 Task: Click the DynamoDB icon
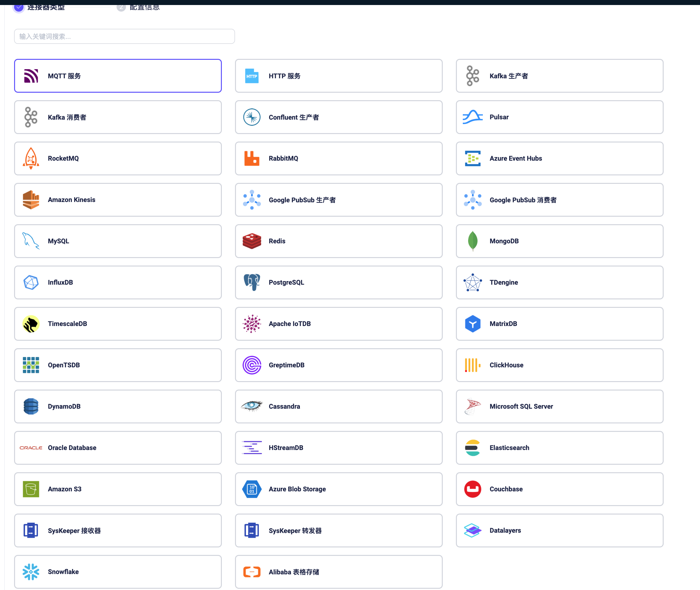click(x=31, y=406)
